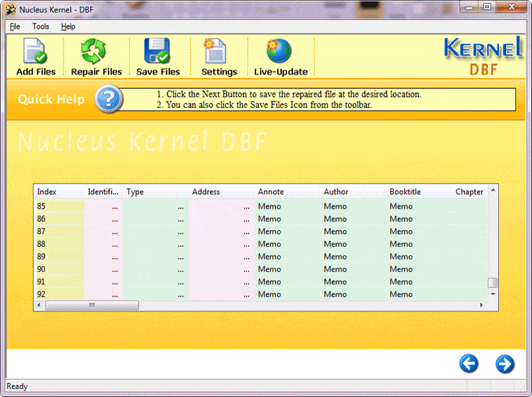
Task: Click the blue back arrow
Action: pos(469,364)
